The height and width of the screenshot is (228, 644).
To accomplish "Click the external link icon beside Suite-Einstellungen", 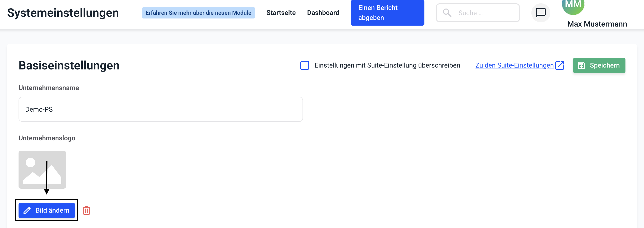I will (x=559, y=65).
